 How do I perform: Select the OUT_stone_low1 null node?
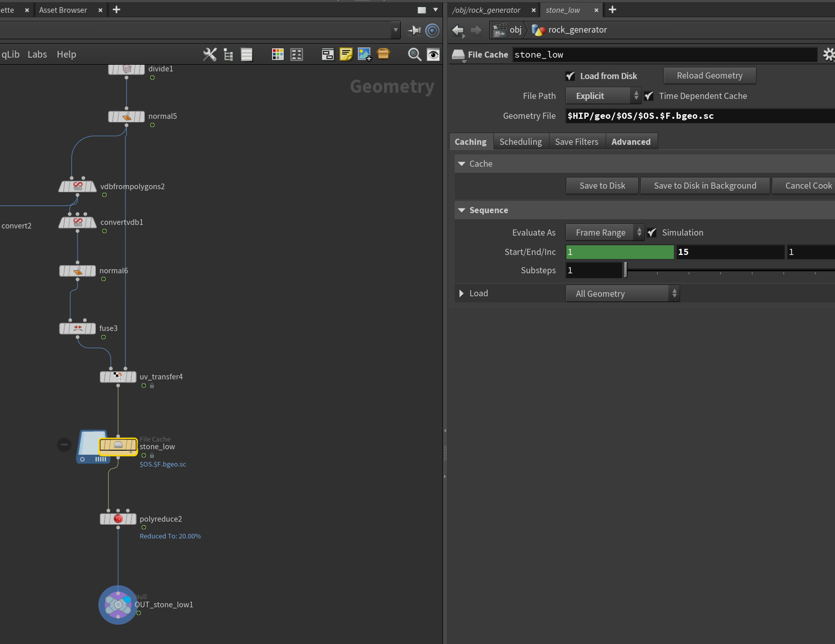pyautogui.click(x=118, y=605)
